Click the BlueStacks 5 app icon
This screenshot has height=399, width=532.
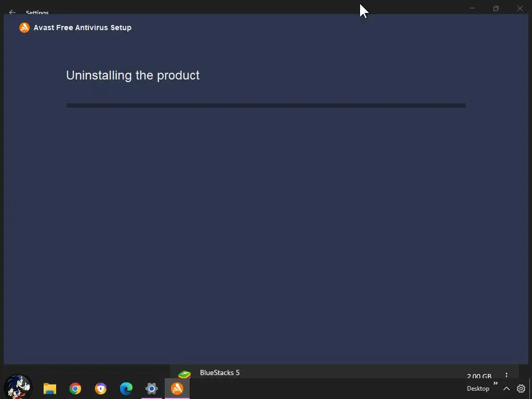point(184,374)
